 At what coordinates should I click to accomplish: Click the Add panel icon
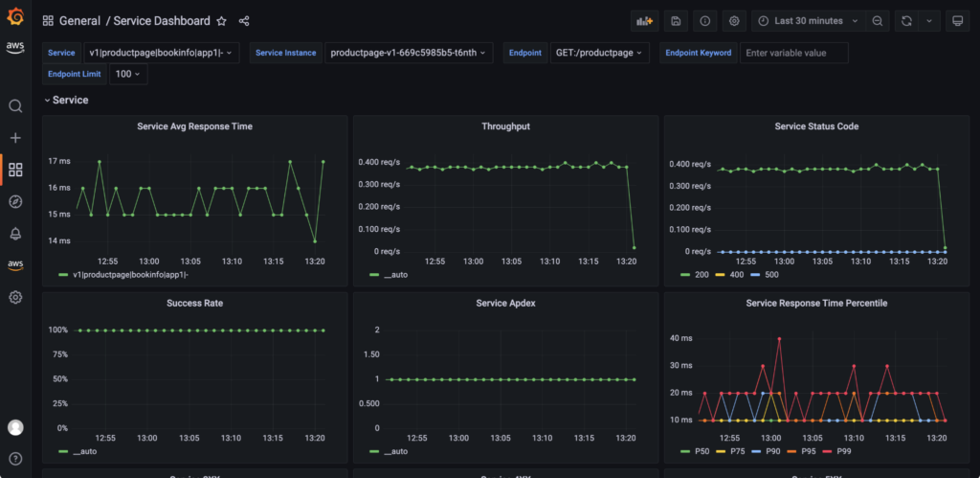(644, 20)
